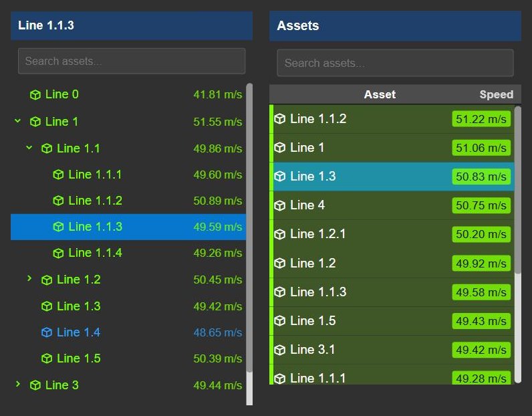Click cube icon of Line 1.2 in Assets table
Image resolution: width=532 pixels, height=416 pixels.
280,264
